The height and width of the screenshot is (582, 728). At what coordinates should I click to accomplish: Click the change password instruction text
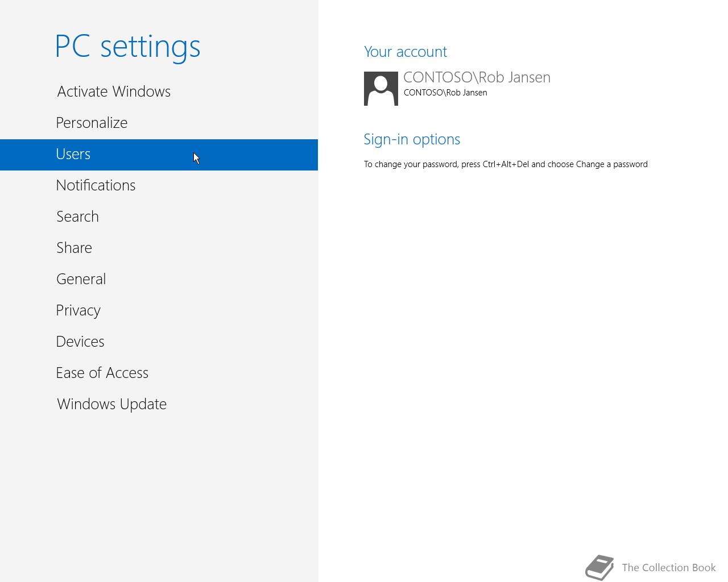coord(506,164)
